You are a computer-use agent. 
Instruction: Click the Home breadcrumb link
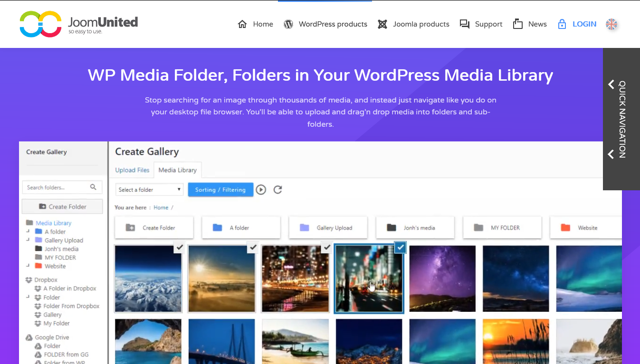pyautogui.click(x=161, y=207)
